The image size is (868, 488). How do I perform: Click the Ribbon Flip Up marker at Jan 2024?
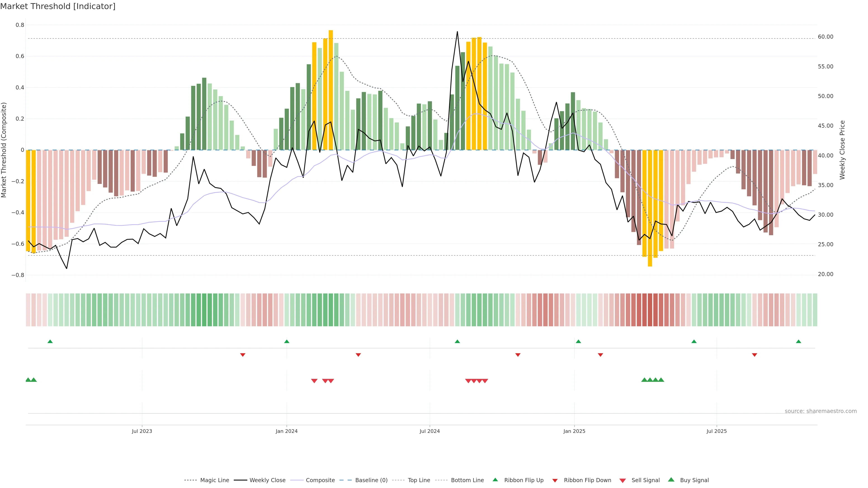tap(287, 342)
